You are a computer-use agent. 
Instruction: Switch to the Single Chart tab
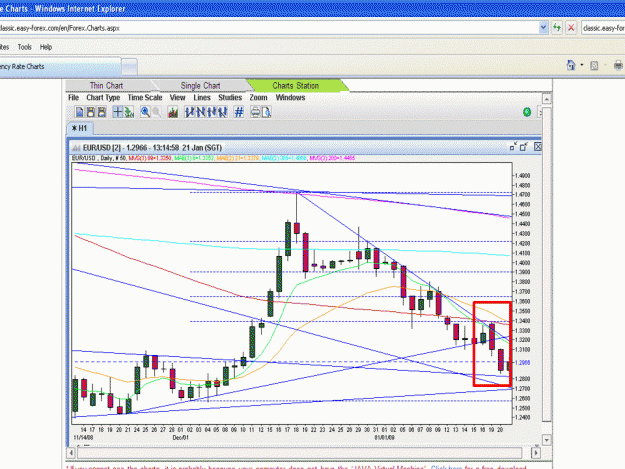(x=200, y=85)
